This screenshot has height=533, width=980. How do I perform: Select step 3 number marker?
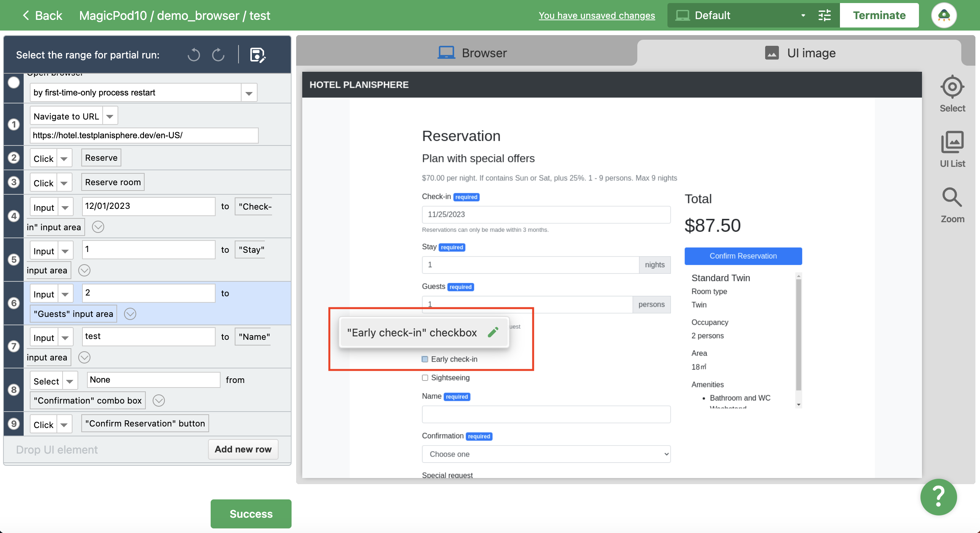click(14, 182)
